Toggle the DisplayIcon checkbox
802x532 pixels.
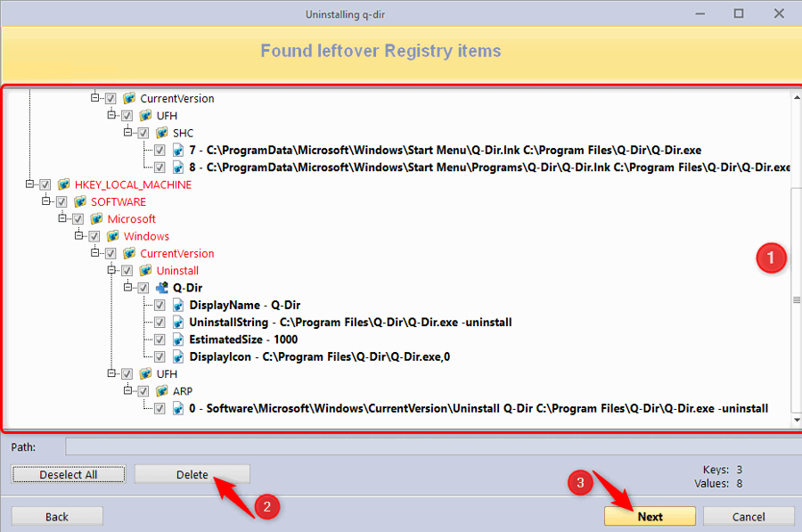pyautogui.click(x=160, y=357)
